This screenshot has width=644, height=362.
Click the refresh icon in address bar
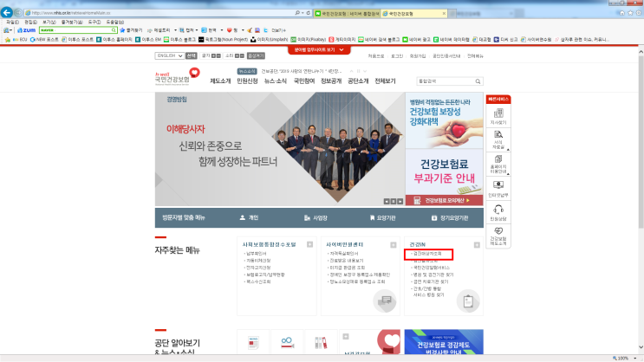coord(309,13)
